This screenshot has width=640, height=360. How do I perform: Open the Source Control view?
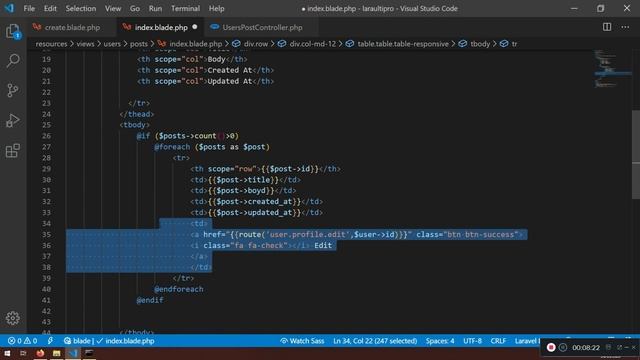pos(13,90)
